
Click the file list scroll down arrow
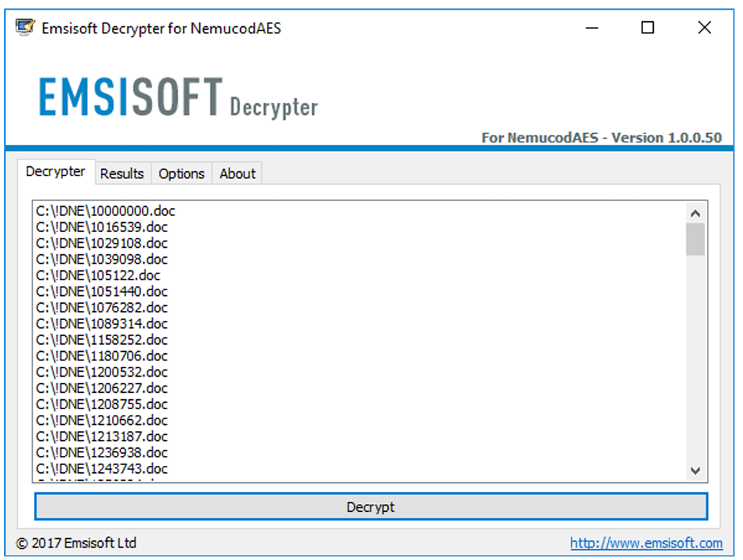click(695, 471)
